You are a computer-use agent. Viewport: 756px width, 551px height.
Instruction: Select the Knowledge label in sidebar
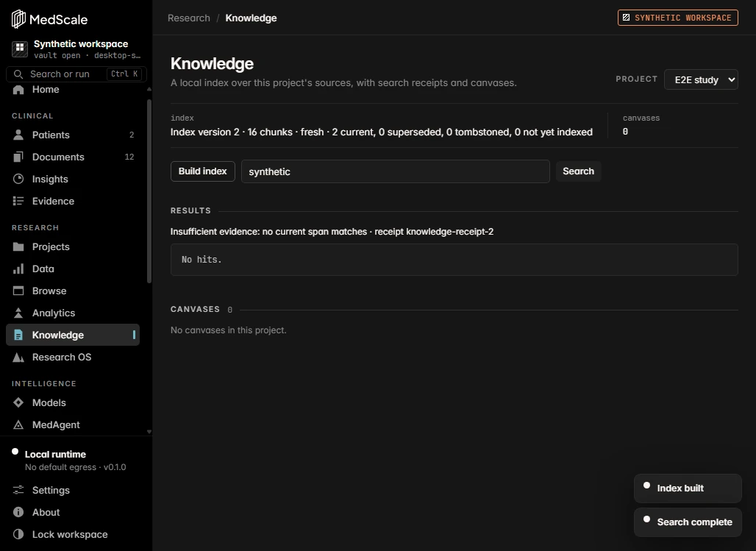58,335
